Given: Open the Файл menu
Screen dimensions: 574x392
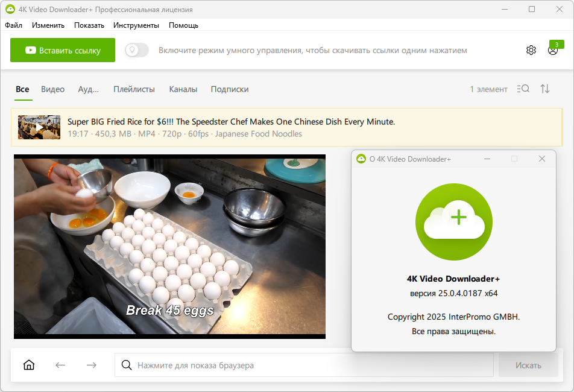Looking at the screenshot, I should (x=13, y=25).
